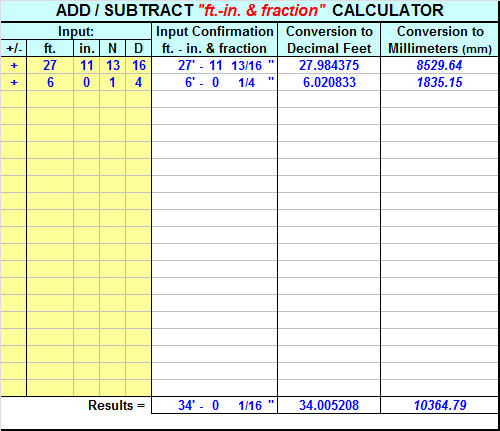Select the second row's +/- sign cell
The image size is (500, 431).
pyautogui.click(x=14, y=82)
